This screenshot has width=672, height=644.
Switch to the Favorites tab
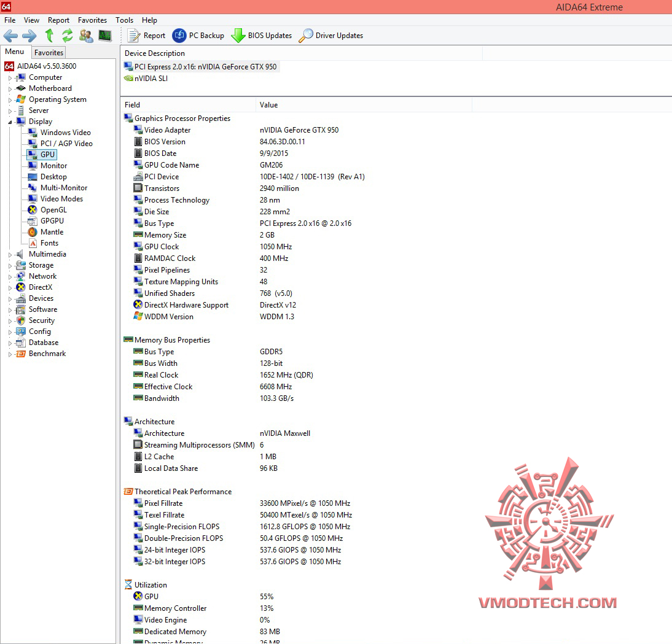click(49, 53)
